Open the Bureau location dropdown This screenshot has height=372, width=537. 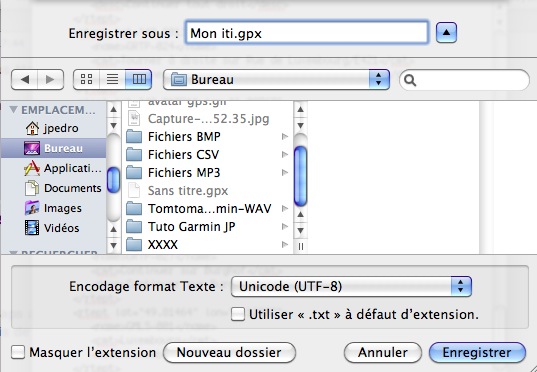point(276,80)
